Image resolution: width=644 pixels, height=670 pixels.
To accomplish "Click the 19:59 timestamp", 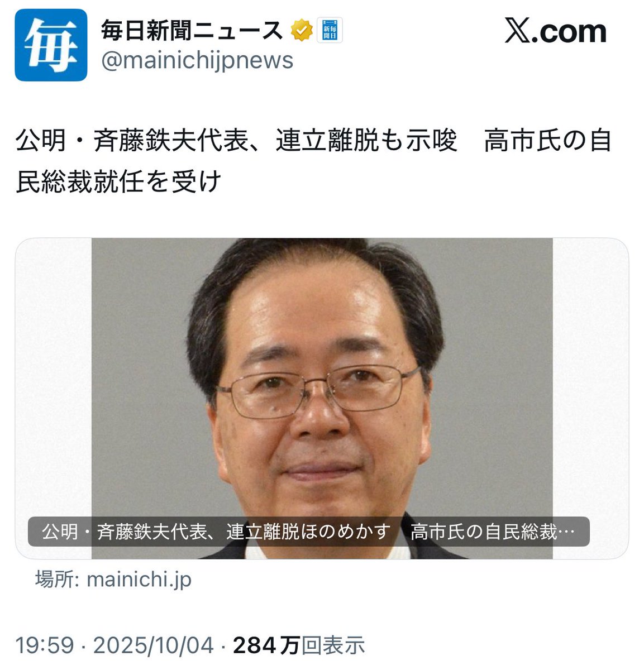I will tap(45, 645).
